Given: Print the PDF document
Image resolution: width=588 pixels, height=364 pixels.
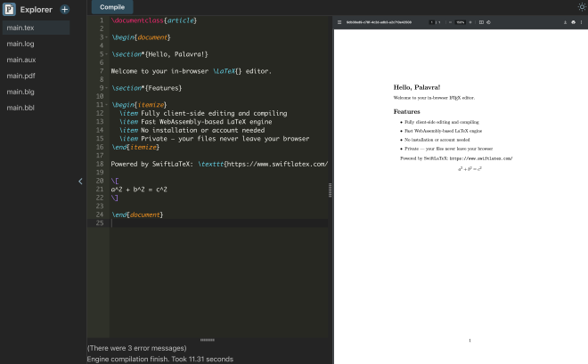Looking at the screenshot, I should click(x=573, y=21).
